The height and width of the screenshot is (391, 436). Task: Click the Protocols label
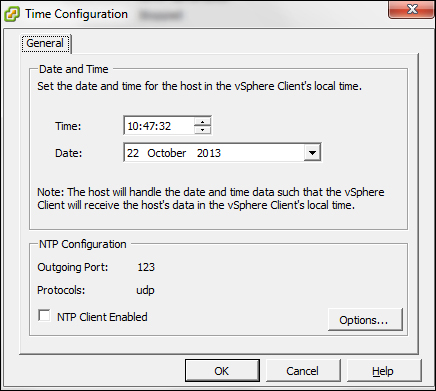(x=61, y=290)
